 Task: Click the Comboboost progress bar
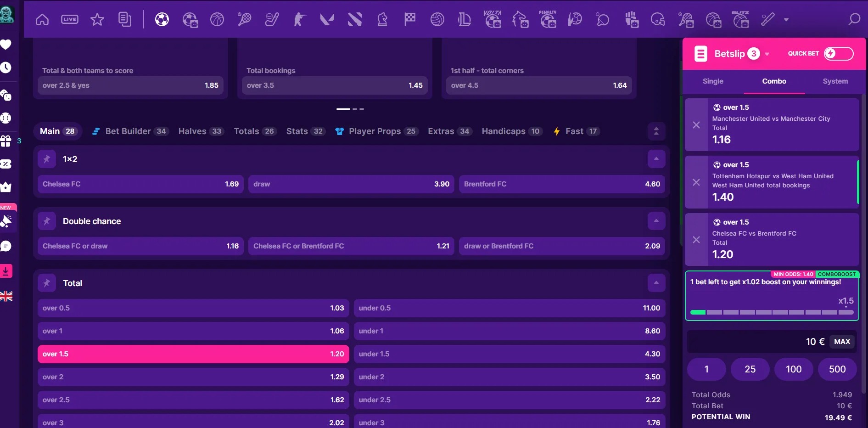tap(772, 312)
